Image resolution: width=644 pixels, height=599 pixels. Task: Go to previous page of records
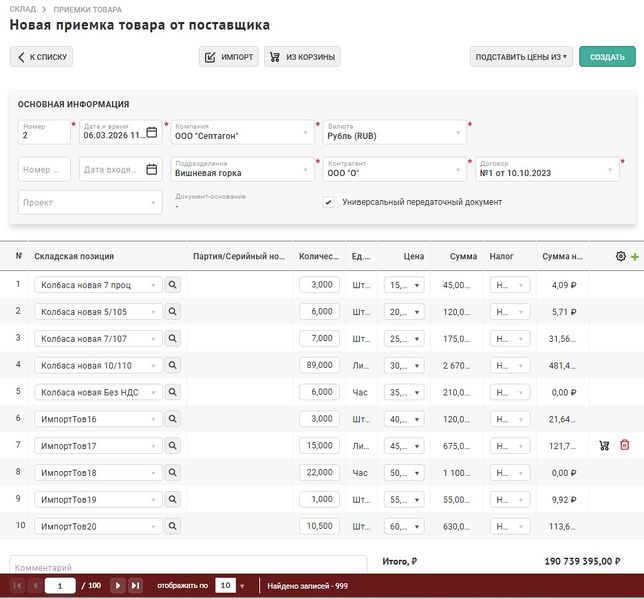click(35, 585)
